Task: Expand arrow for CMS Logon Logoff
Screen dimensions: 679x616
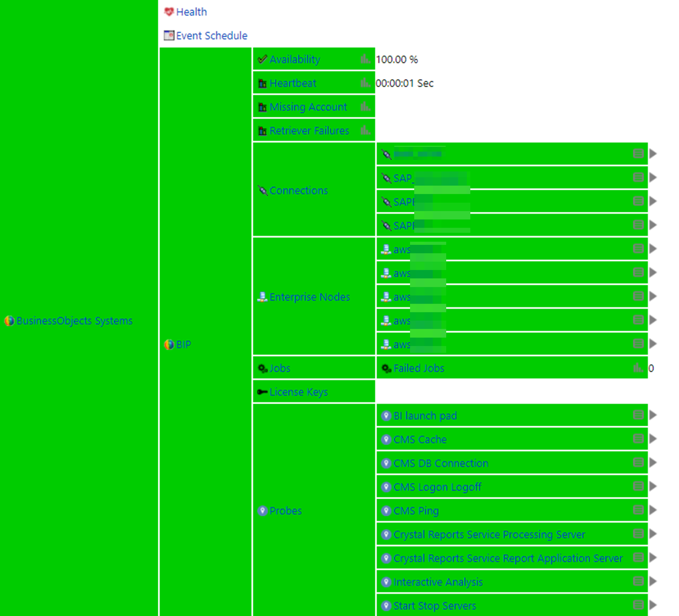Action: tap(653, 486)
